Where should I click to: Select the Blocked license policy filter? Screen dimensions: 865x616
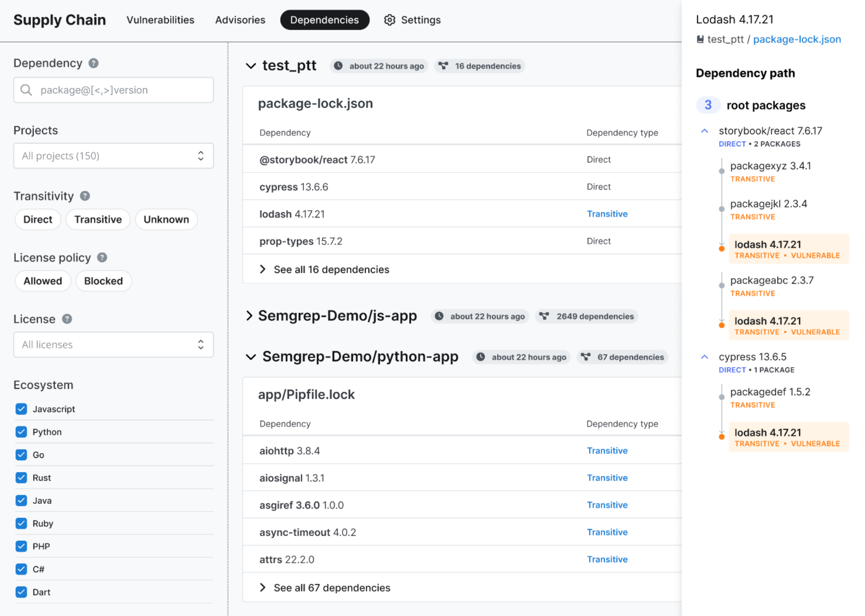point(103,281)
